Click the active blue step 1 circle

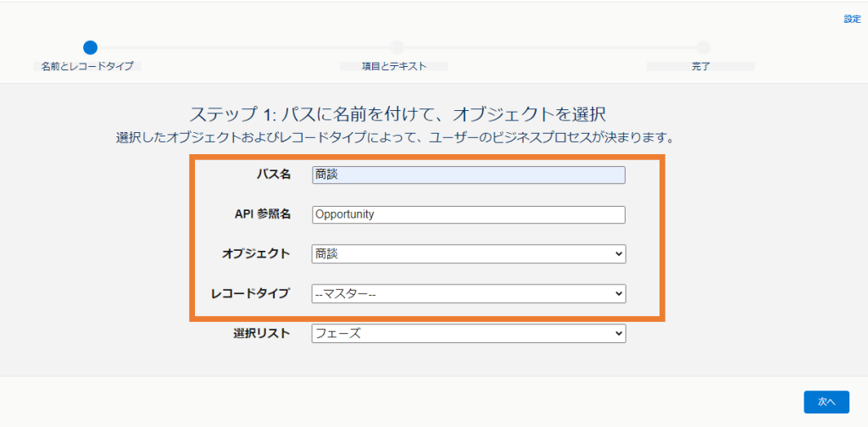click(x=91, y=47)
